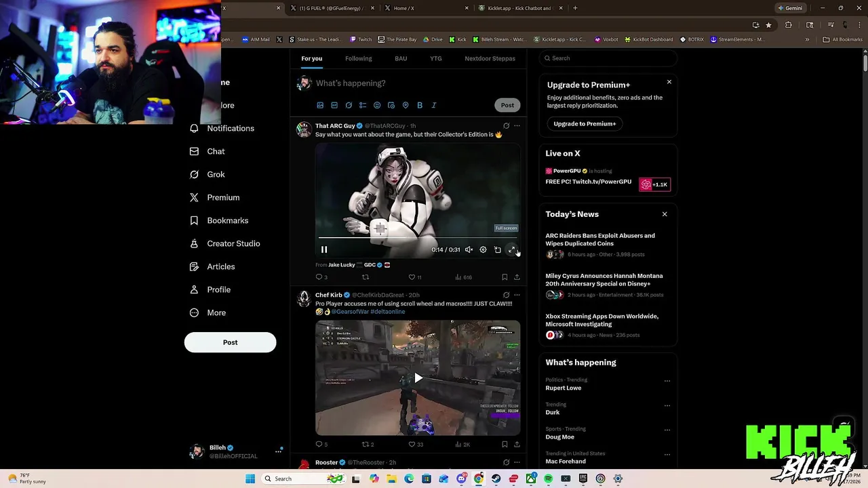The width and height of the screenshot is (868, 488).
Task: Like Chef Kirb's post with 33 likes
Action: coord(415,445)
